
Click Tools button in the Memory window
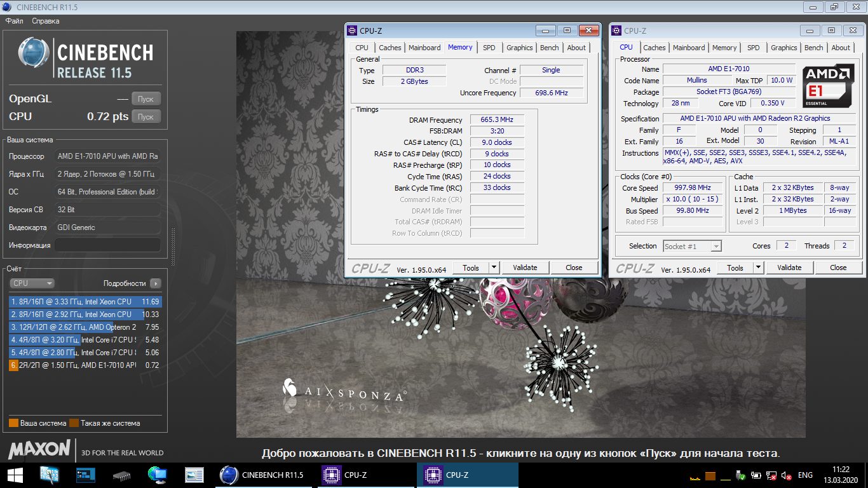pyautogui.click(x=471, y=268)
